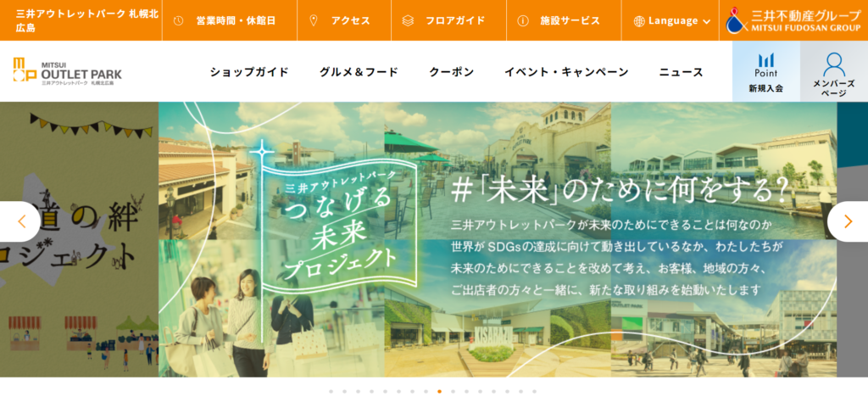Open the イベント・キャンペーン menu

[566, 71]
